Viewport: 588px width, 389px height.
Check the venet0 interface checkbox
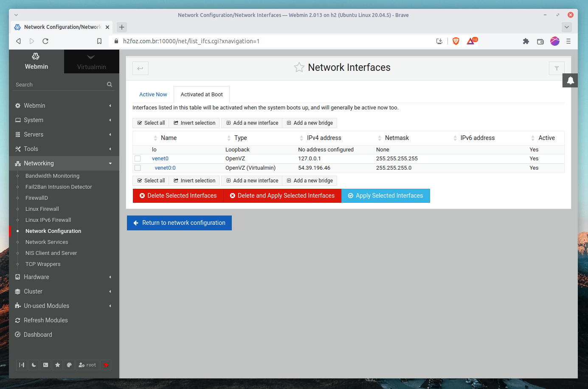click(138, 158)
